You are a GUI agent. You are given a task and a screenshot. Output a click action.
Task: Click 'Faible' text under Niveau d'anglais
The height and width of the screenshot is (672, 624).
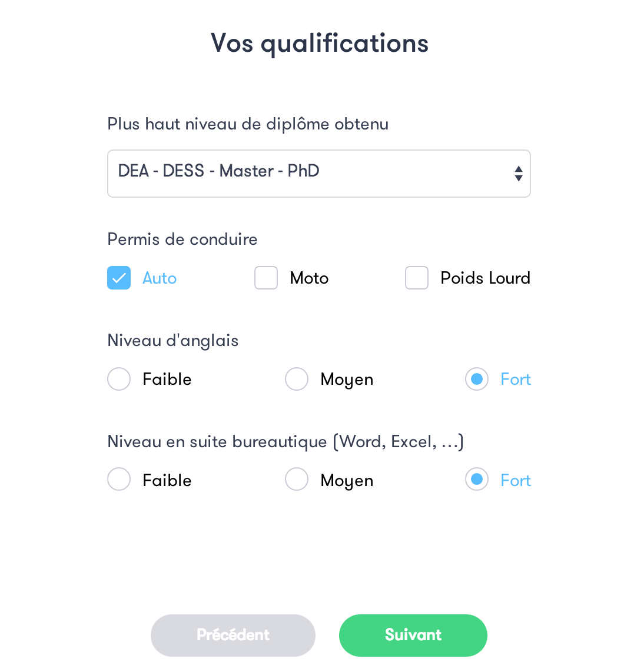coord(167,380)
